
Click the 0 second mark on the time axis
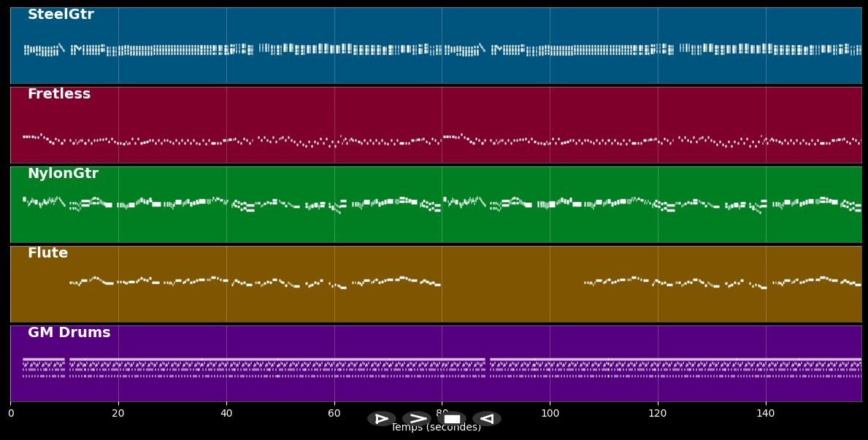tap(10, 414)
